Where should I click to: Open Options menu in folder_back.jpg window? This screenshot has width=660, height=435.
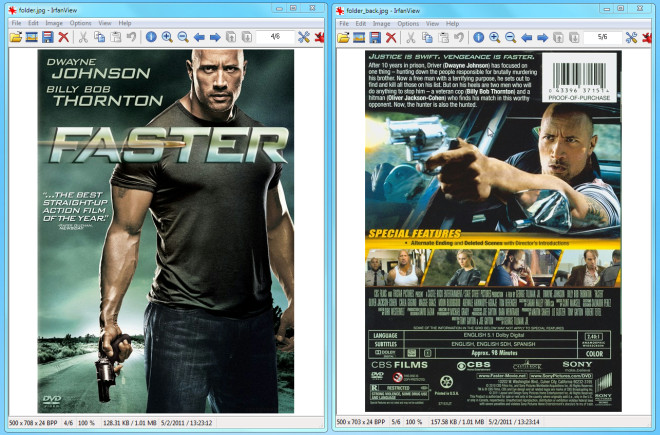(x=408, y=24)
